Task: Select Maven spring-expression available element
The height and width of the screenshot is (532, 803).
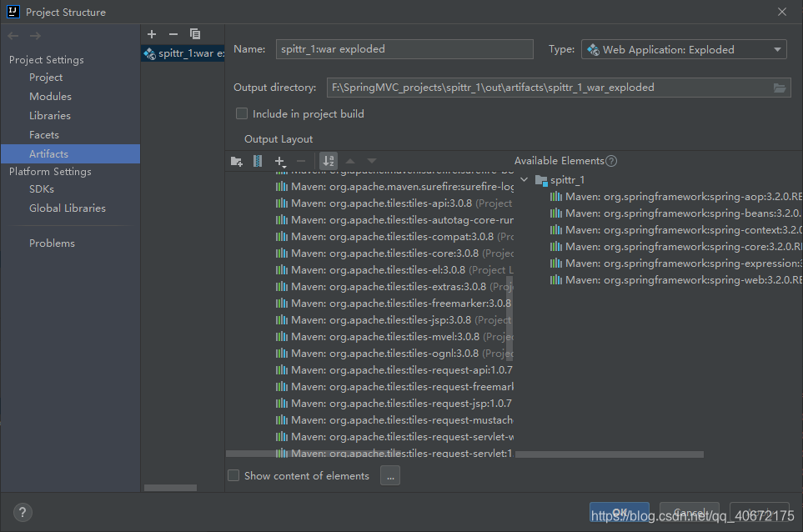Action: pyautogui.click(x=676, y=263)
